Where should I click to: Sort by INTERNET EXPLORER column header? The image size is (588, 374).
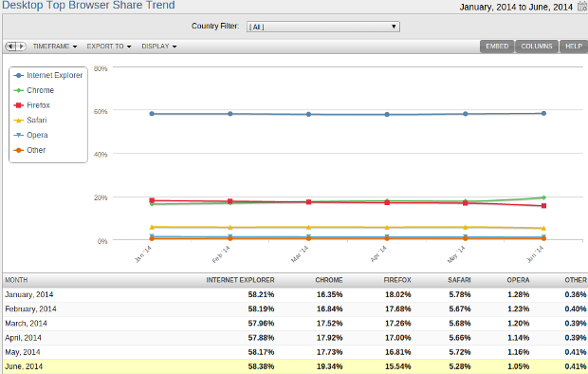(x=240, y=280)
